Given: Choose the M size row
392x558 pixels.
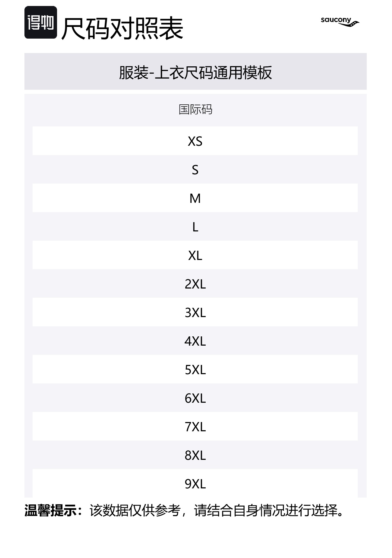Looking at the screenshot, I should (195, 198).
